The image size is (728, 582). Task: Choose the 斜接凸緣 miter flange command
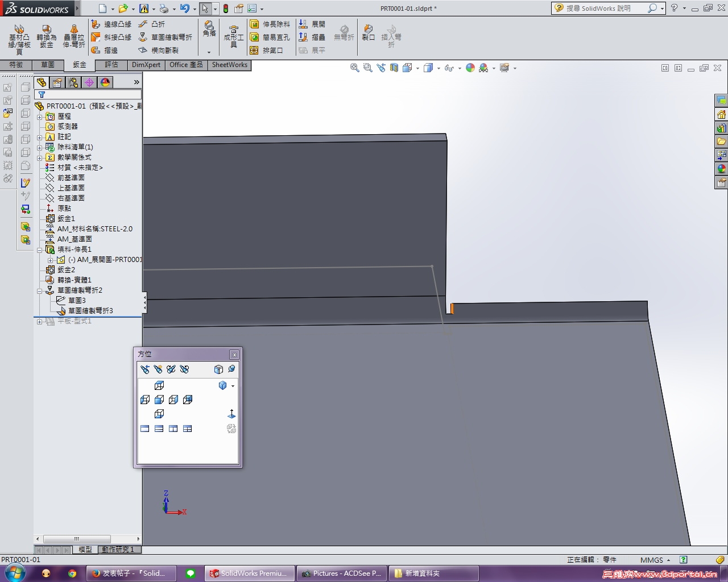click(x=111, y=38)
